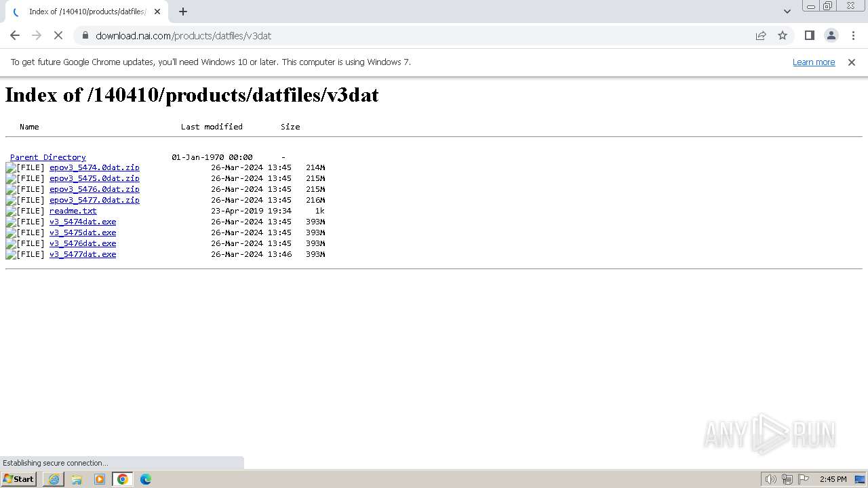Open Chrome profile avatar menu
Screen dimensions: 868x488
click(x=831, y=35)
